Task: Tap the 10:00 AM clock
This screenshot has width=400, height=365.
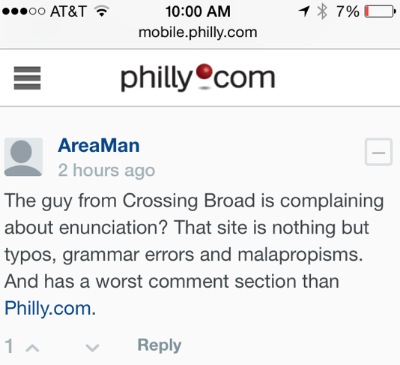Action: click(198, 12)
